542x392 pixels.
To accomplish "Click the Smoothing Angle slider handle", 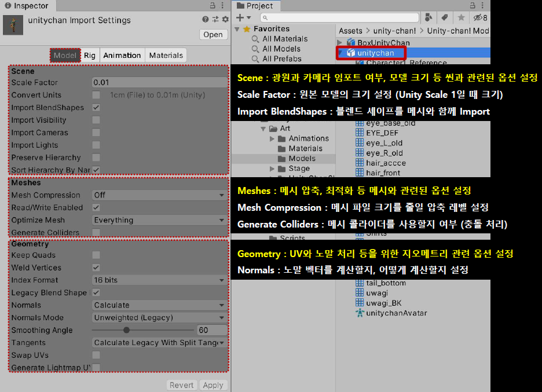I will [126, 330].
